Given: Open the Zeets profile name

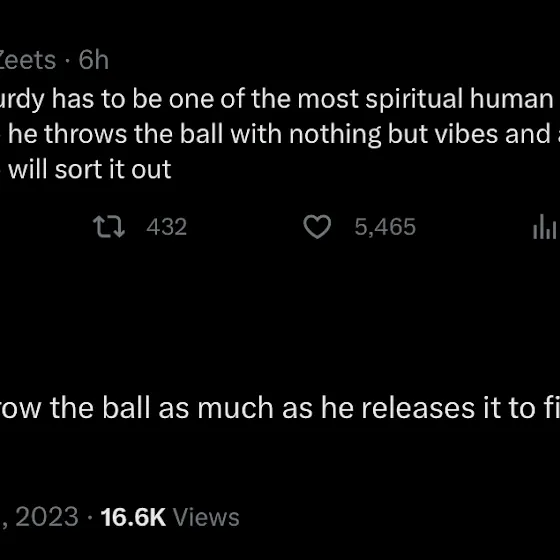Looking at the screenshot, I should (x=28, y=60).
